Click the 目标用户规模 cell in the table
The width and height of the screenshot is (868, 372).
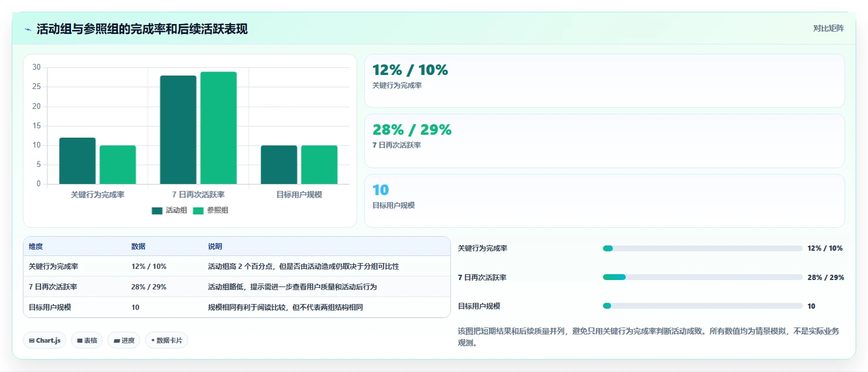[x=50, y=307]
